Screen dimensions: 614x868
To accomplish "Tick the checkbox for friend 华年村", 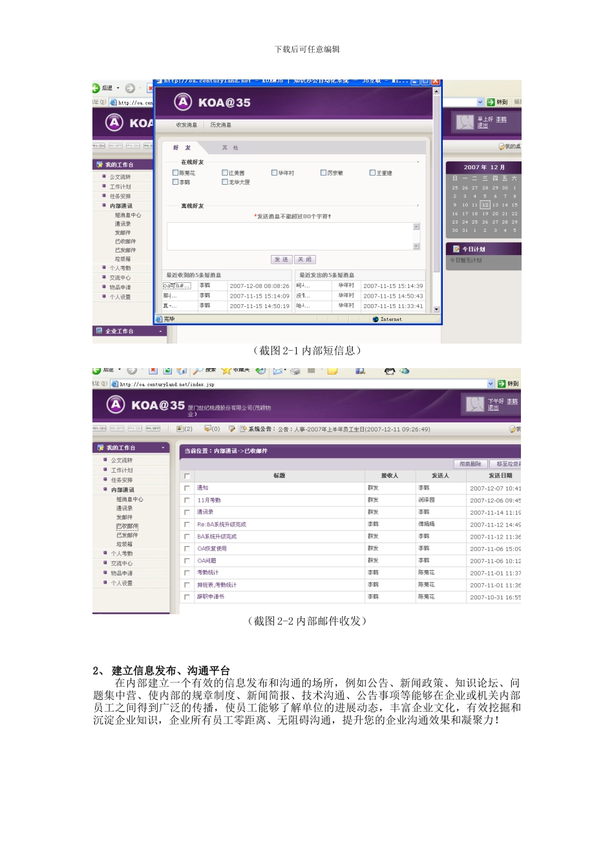I will click(x=274, y=172).
